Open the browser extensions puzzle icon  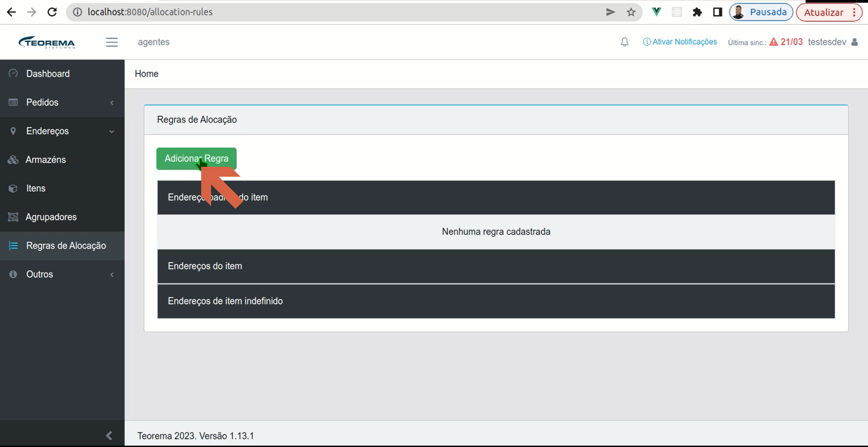[697, 12]
